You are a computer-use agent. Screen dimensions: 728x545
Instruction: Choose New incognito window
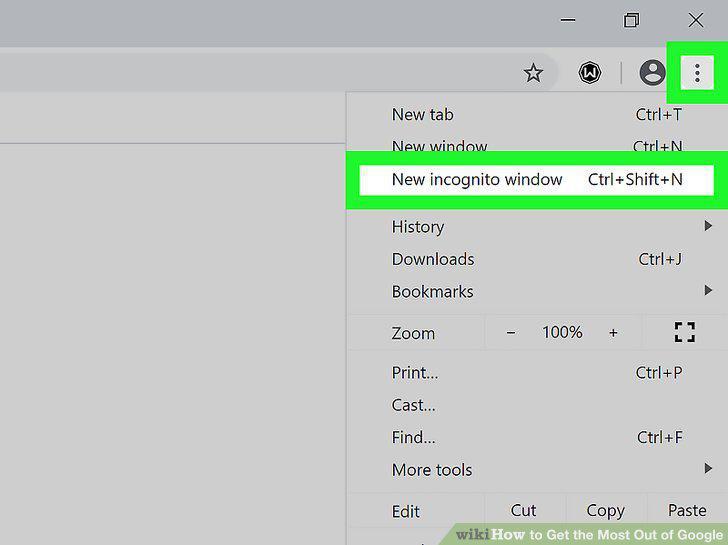click(x=537, y=180)
